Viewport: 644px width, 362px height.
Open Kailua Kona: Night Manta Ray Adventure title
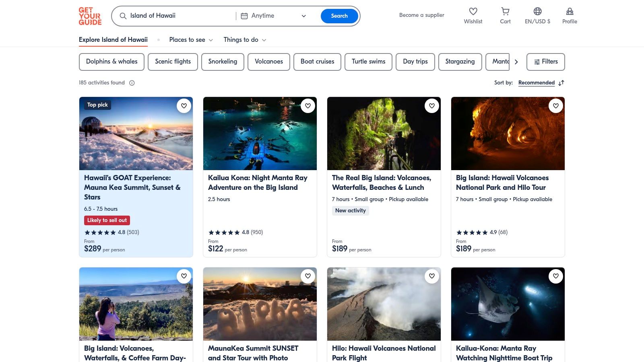pos(258,183)
